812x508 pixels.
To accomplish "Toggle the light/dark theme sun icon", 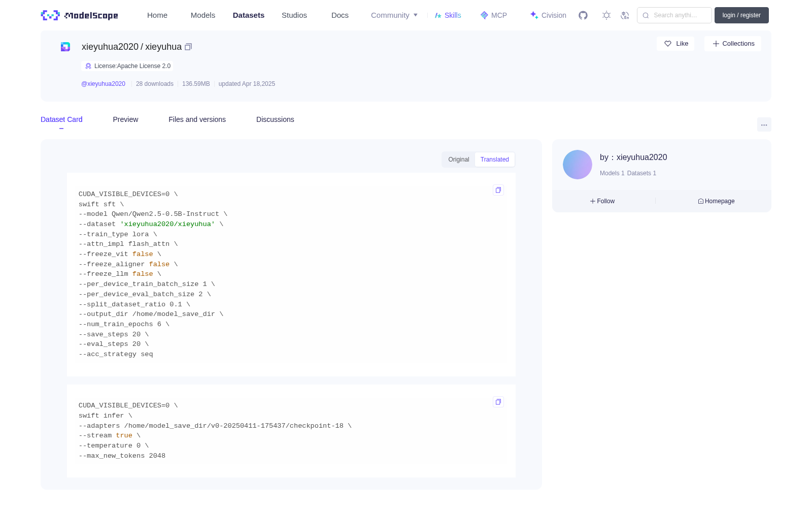I will tap(606, 15).
